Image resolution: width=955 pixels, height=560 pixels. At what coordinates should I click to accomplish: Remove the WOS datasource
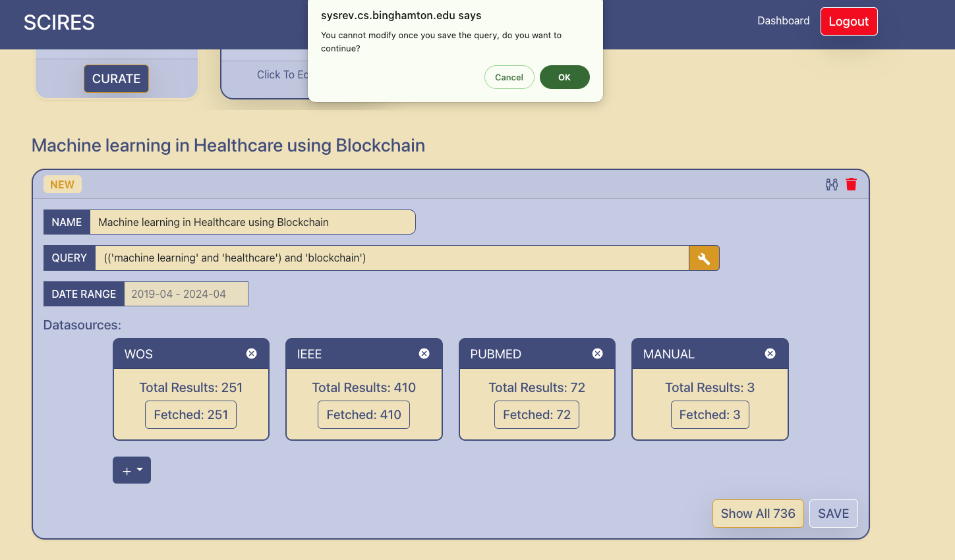point(252,354)
